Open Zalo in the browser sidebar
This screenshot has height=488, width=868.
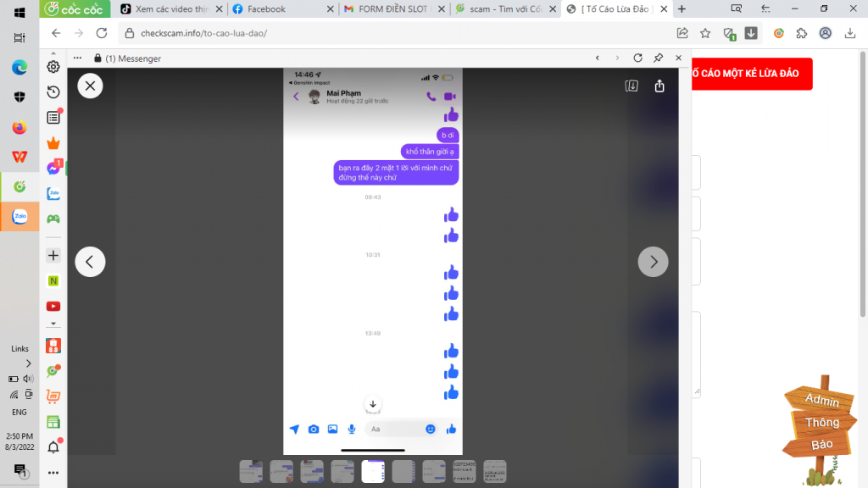pyautogui.click(x=53, y=193)
